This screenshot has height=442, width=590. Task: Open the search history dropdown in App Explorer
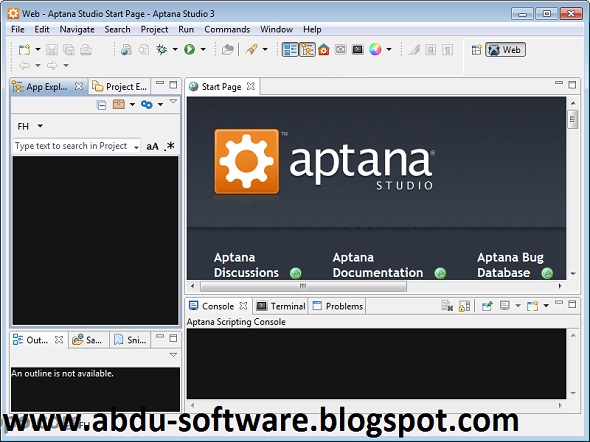pos(136,146)
